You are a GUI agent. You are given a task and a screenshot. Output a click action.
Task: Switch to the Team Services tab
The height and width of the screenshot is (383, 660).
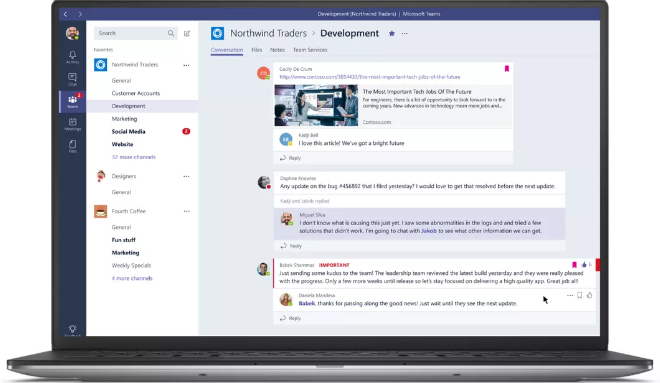310,50
